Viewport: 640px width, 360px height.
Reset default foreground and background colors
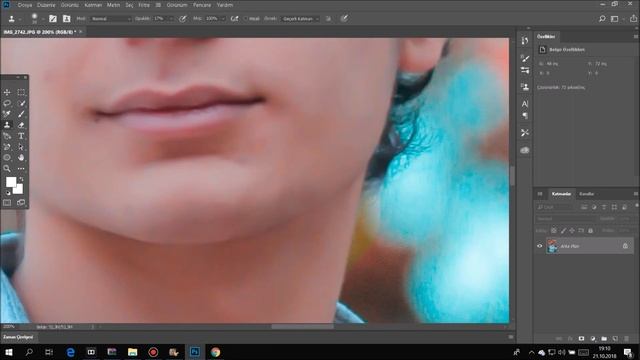(8, 193)
